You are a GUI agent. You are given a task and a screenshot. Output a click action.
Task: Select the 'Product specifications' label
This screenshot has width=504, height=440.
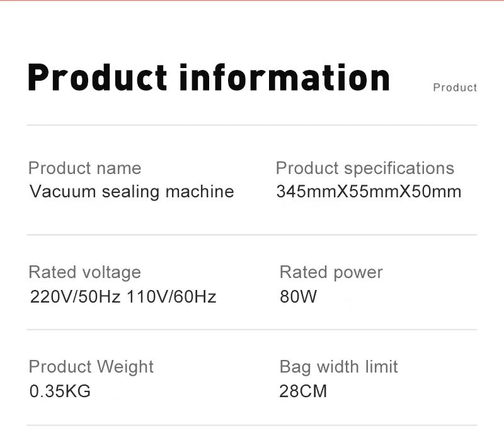click(x=365, y=168)
